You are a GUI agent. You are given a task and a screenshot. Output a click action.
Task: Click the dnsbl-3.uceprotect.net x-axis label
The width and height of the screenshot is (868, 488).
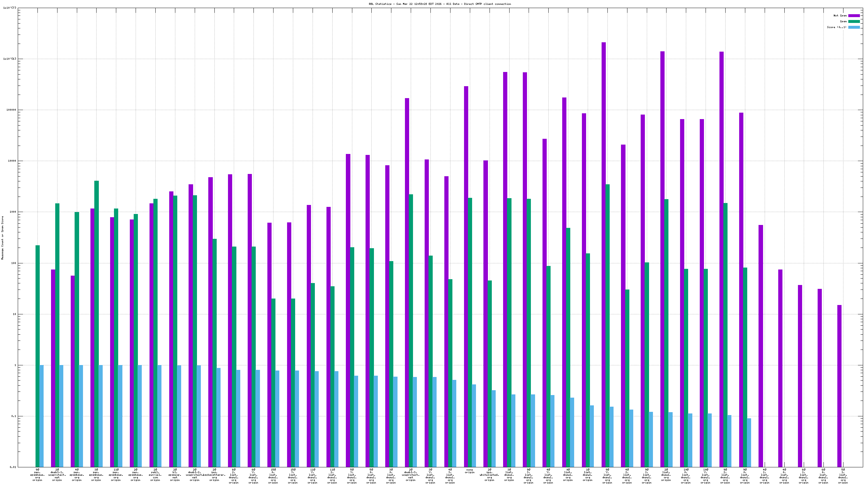tap(411, 474)
